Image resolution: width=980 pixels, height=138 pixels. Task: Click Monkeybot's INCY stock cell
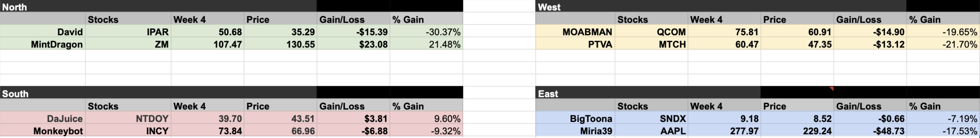coord(128,131)
